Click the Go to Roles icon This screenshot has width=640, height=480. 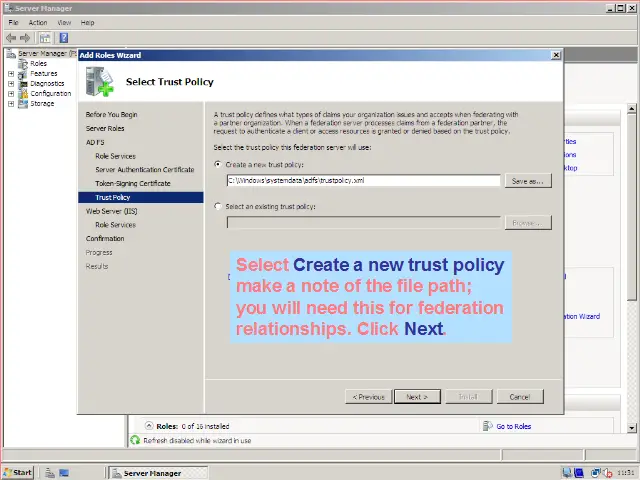[487, 426]
